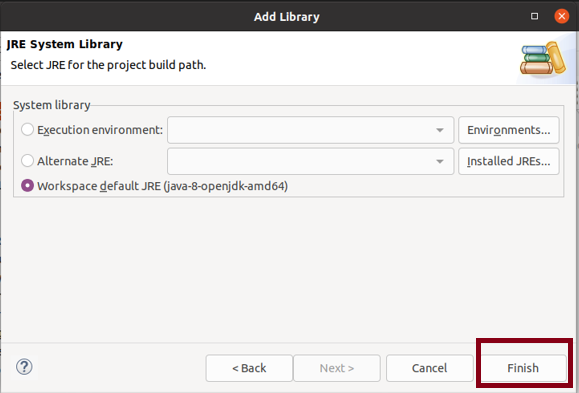Click the stacked books library icon

[x=543, y=58]
